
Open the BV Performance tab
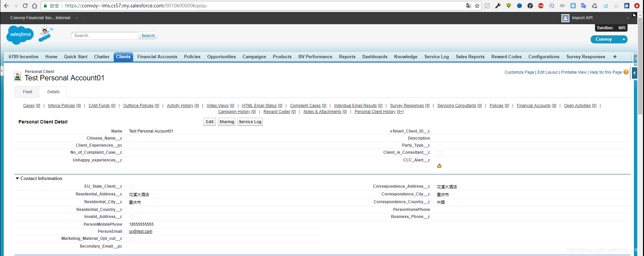[x=315, y=57]
